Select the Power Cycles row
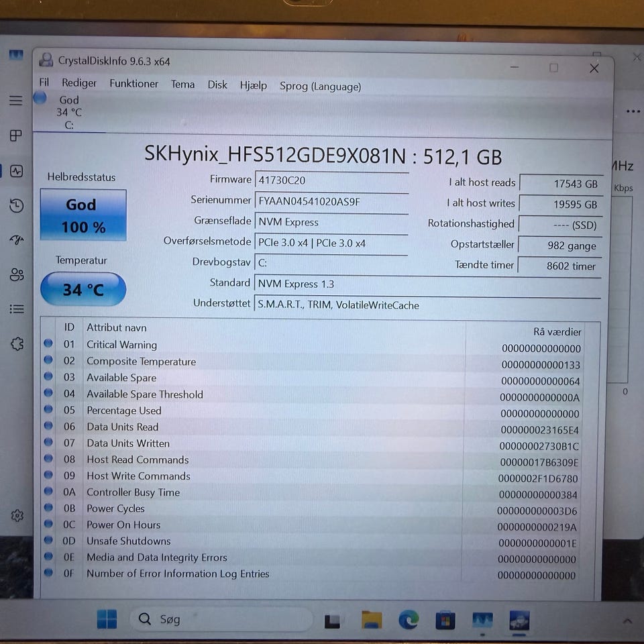The height and width of the screenshot is (644, 644). pyautogui.click(x=314, y=509)
